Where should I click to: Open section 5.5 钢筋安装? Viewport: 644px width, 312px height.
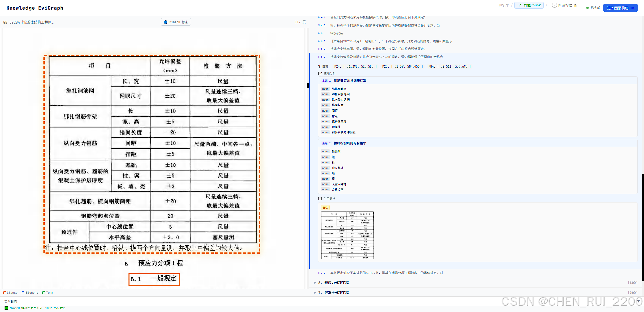point(330,33)
